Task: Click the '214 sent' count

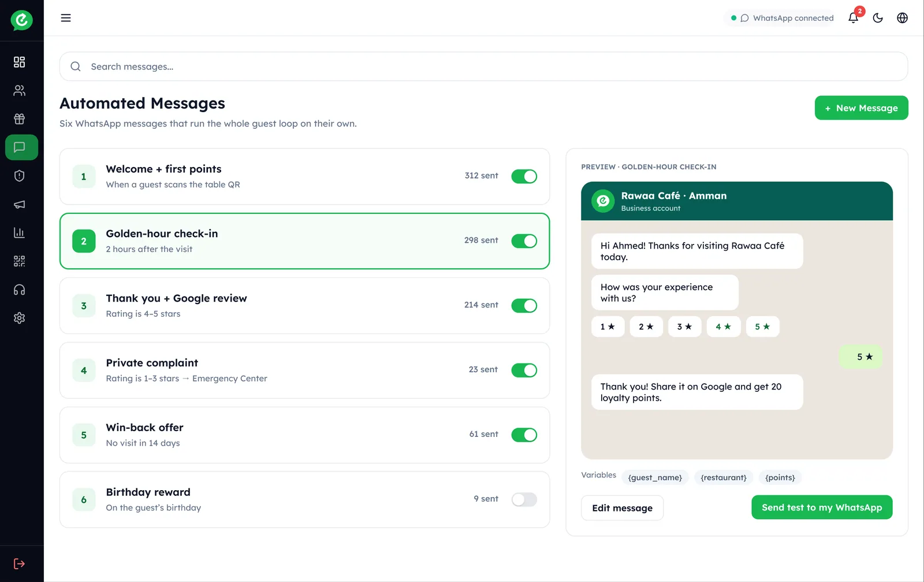Action: [x=481, y=305]
